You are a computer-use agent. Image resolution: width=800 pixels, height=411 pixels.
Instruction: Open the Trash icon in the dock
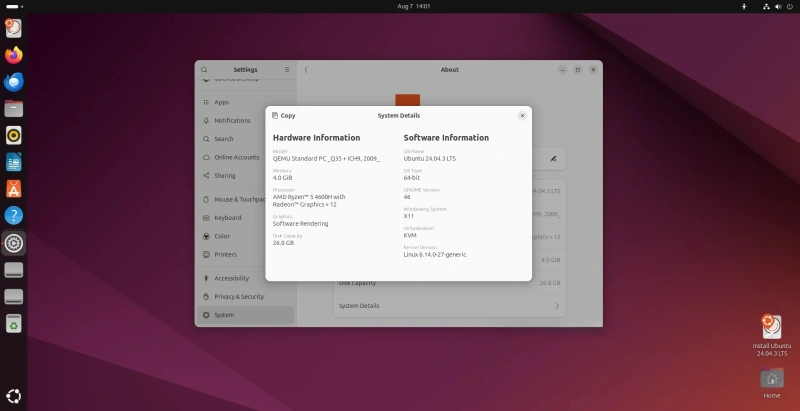(14, 323)
